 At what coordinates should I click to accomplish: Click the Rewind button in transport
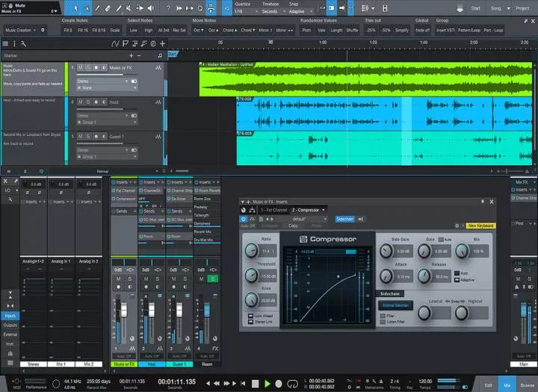tap(217, 384)
